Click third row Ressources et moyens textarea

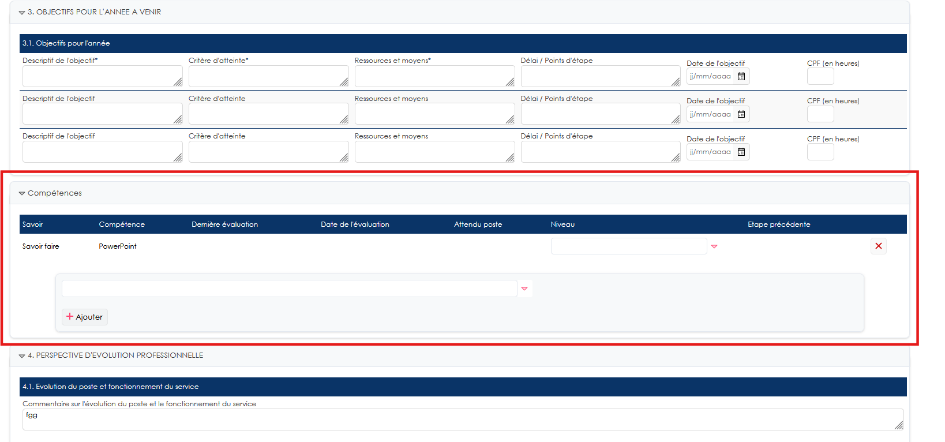click(x=435, y=152)
